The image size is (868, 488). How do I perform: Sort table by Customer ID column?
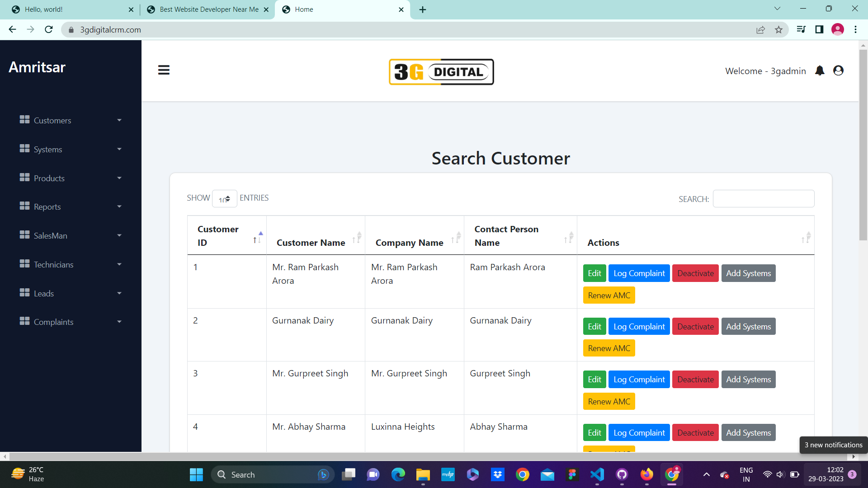[227, 235]
